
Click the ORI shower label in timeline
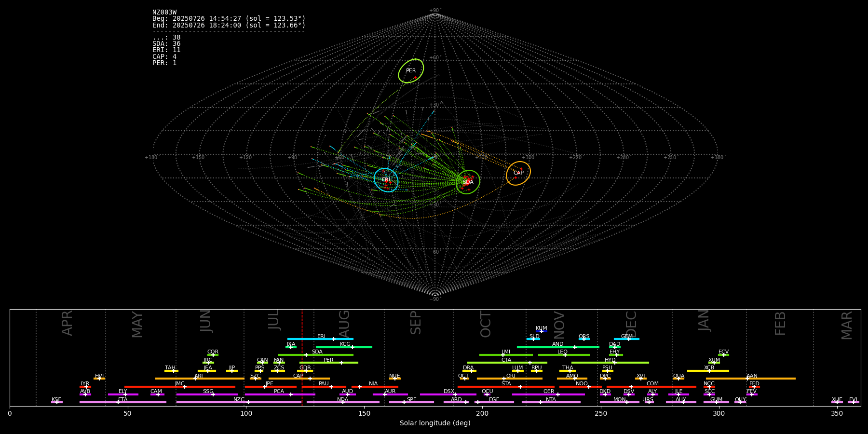pos(511,376)
